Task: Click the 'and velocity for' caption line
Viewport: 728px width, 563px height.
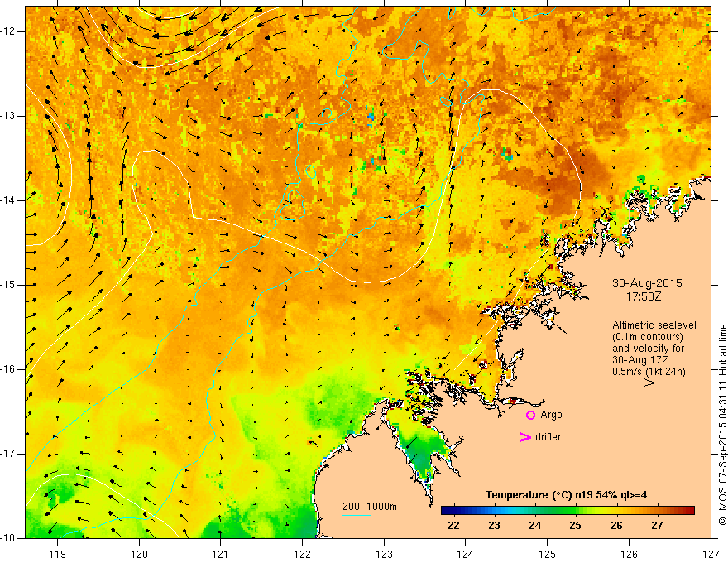Action: [648, 349]
